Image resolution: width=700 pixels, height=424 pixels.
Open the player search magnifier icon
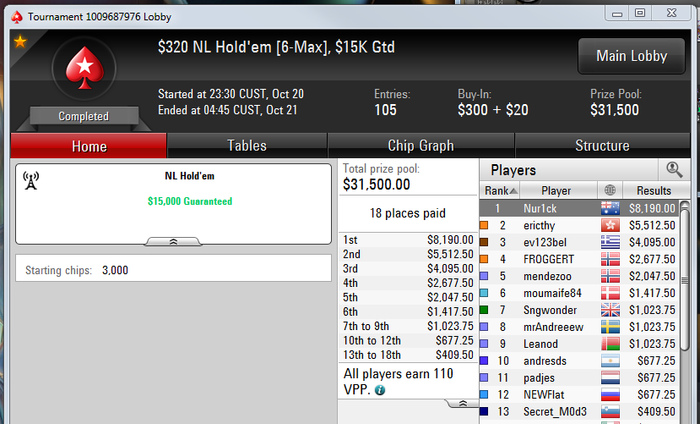[x=674, y=170]
